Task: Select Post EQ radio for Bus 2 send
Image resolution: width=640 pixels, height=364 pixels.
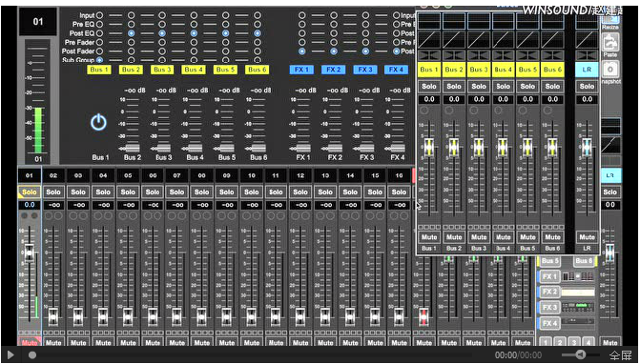Action: click(x=131, y=33)
